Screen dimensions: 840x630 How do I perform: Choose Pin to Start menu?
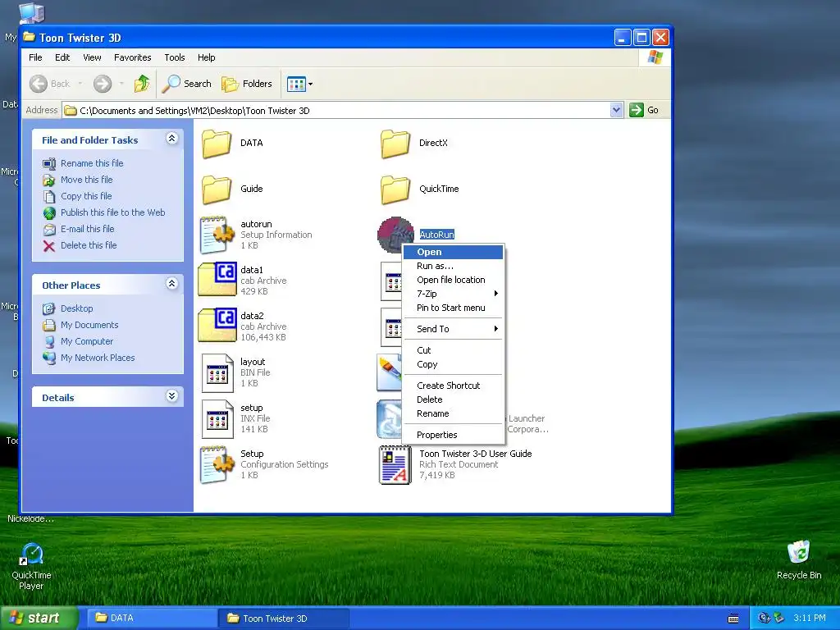[453, 308]
